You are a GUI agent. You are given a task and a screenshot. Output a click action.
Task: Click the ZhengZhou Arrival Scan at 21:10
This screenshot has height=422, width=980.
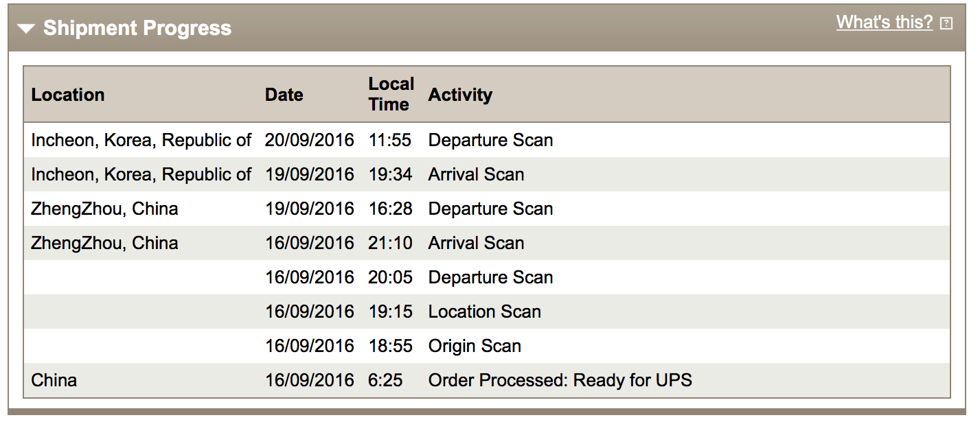pyautogui.click(x=476, y=244)
